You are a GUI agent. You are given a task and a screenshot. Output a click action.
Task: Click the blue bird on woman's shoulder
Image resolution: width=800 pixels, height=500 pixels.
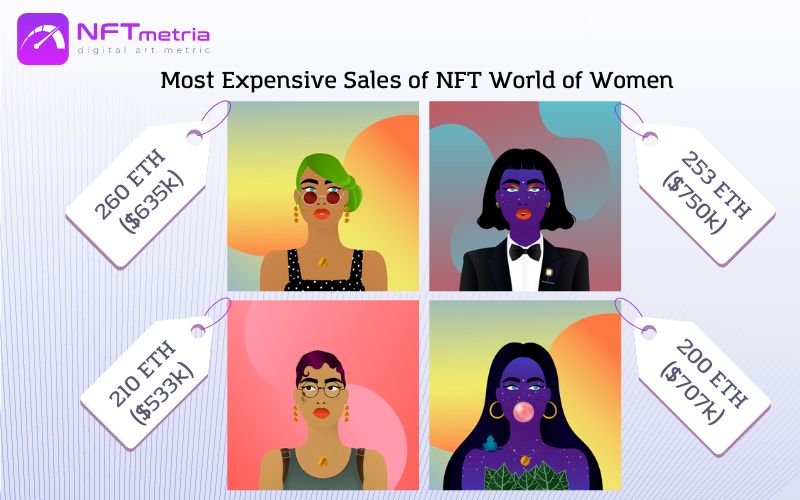(x=490, y=443)
